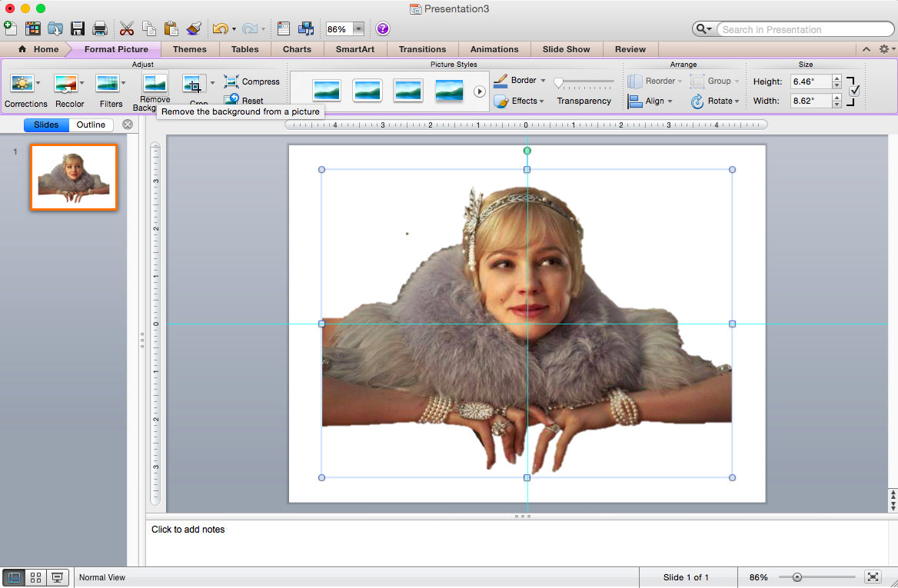This screenshot has width=898, height=588.
Task: Expand the Border dropdown menu
Action: point(543,81)
